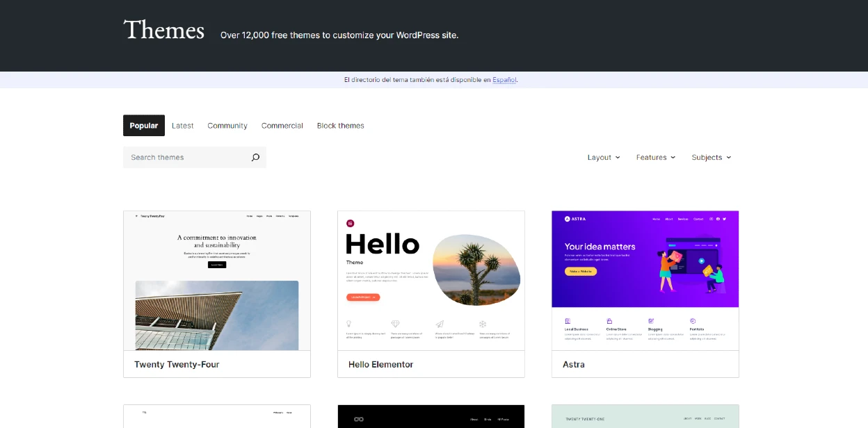Expand the Features filter dropdown

point(655,157)
